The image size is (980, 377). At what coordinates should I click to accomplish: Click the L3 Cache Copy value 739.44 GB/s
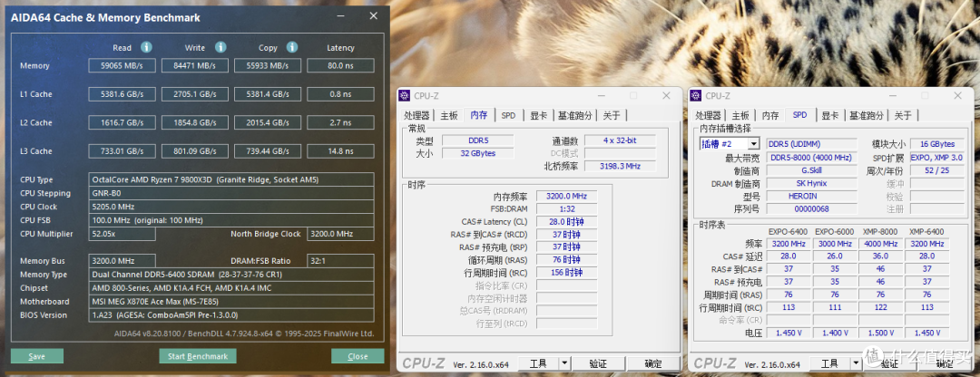tap(268, 151)
